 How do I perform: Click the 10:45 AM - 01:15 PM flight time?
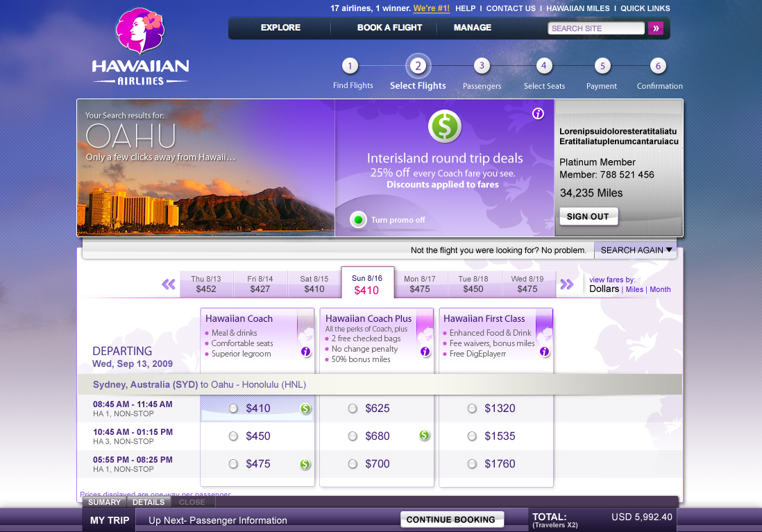click(x=133, y=432)
